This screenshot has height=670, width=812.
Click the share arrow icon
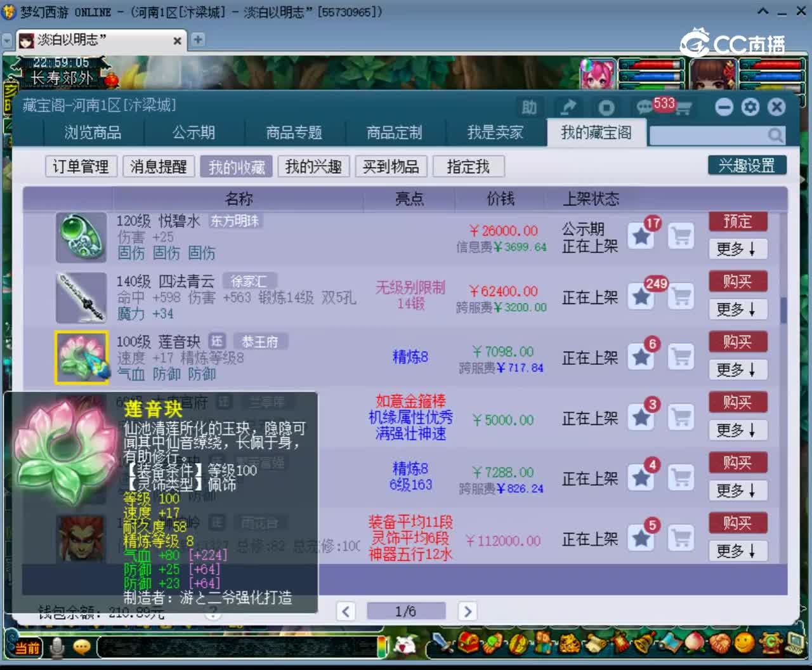pyautogui.click(x=568, y=107)
